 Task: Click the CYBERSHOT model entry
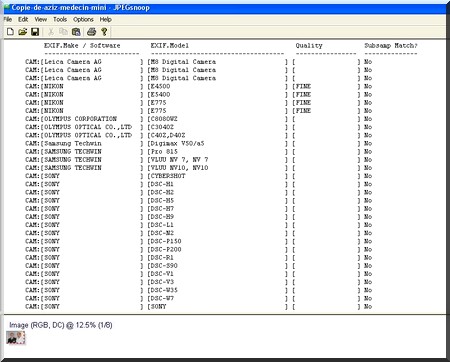168,176
